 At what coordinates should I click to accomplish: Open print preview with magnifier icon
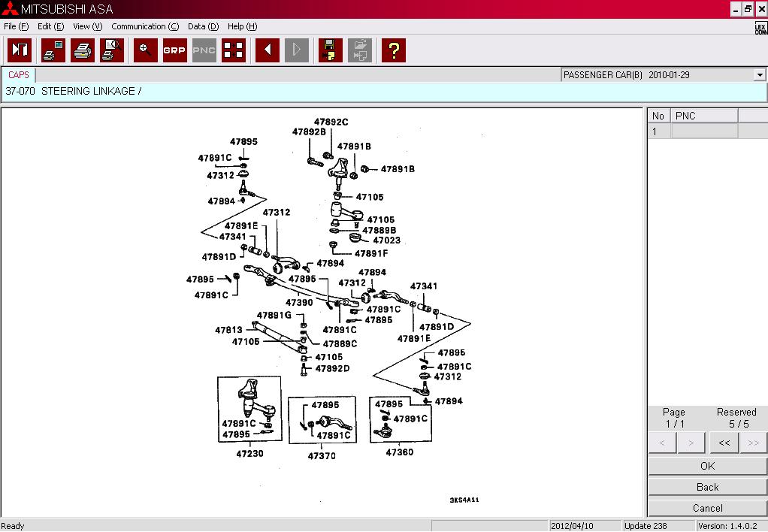(x=112, y=50)
